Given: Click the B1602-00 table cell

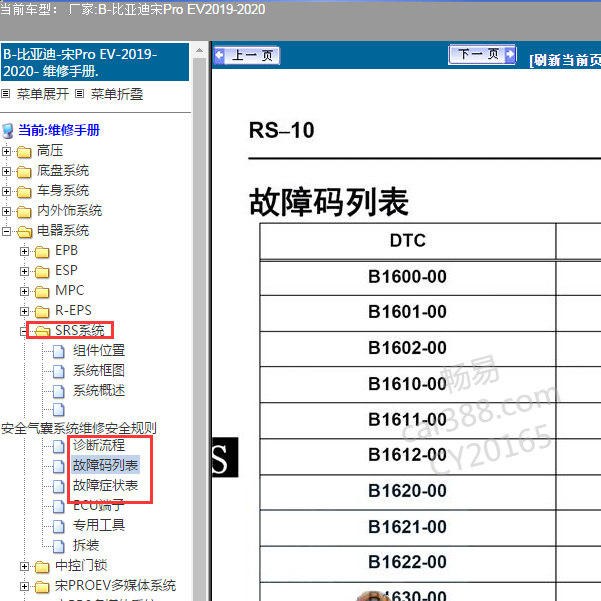Looking at the screenshot, I should [407, 348].
